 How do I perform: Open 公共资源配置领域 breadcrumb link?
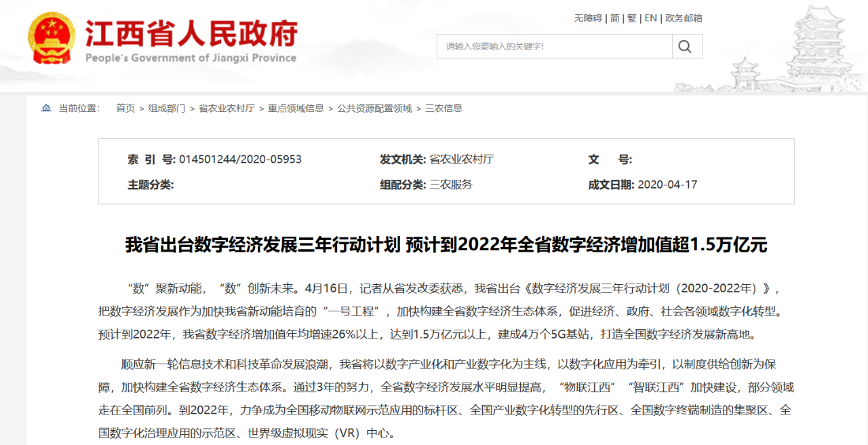pyautogui.click(x=374, y=108)
